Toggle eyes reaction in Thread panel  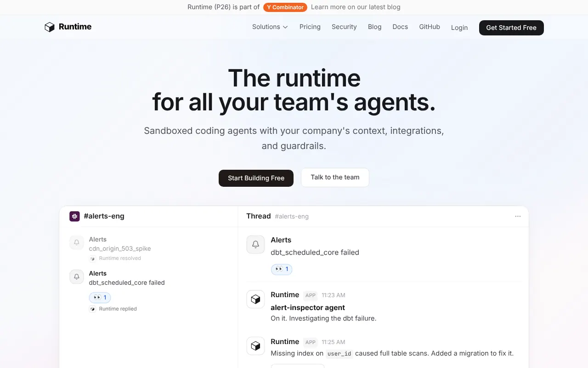coord(282,269)
